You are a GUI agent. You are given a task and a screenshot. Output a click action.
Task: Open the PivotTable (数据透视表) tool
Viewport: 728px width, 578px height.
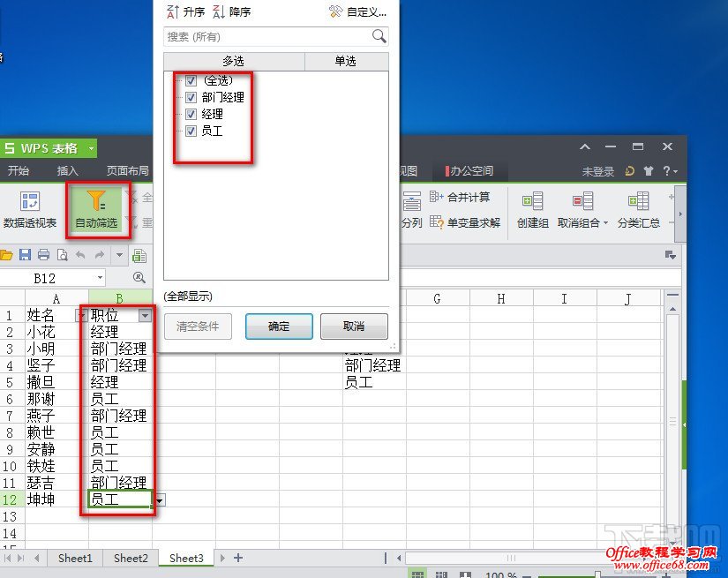[x=30, y=210]
